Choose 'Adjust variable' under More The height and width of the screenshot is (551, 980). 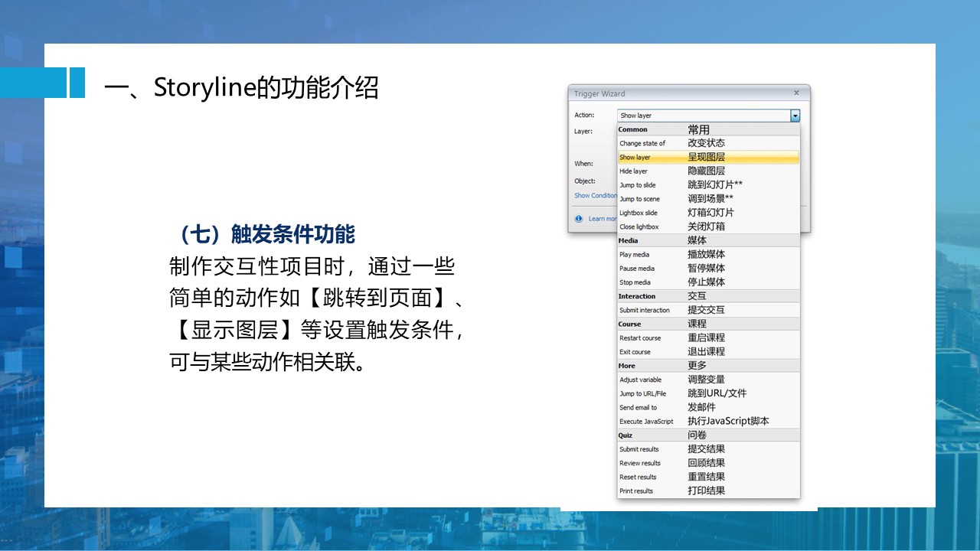click(x=640, y=380)
